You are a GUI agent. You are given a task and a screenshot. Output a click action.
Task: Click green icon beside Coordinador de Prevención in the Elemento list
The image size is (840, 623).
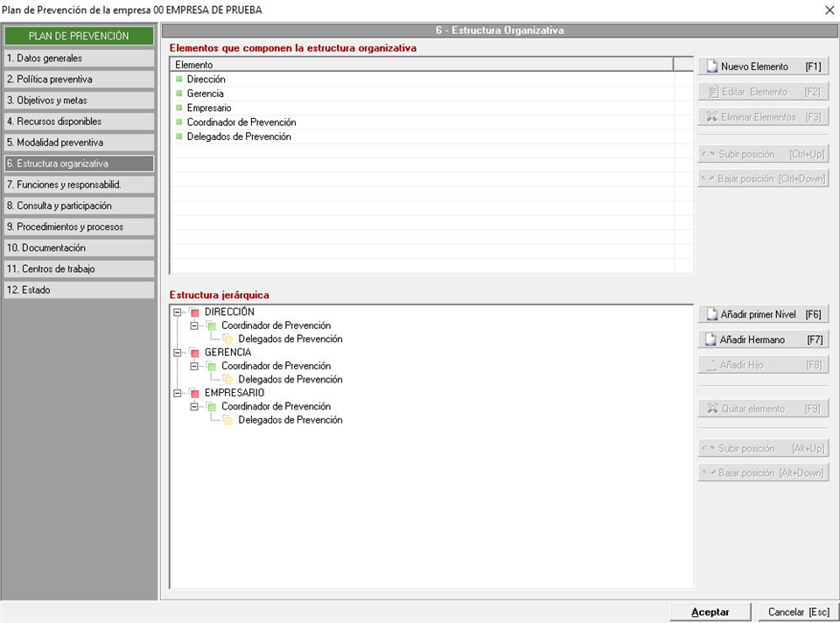[178, 122]
